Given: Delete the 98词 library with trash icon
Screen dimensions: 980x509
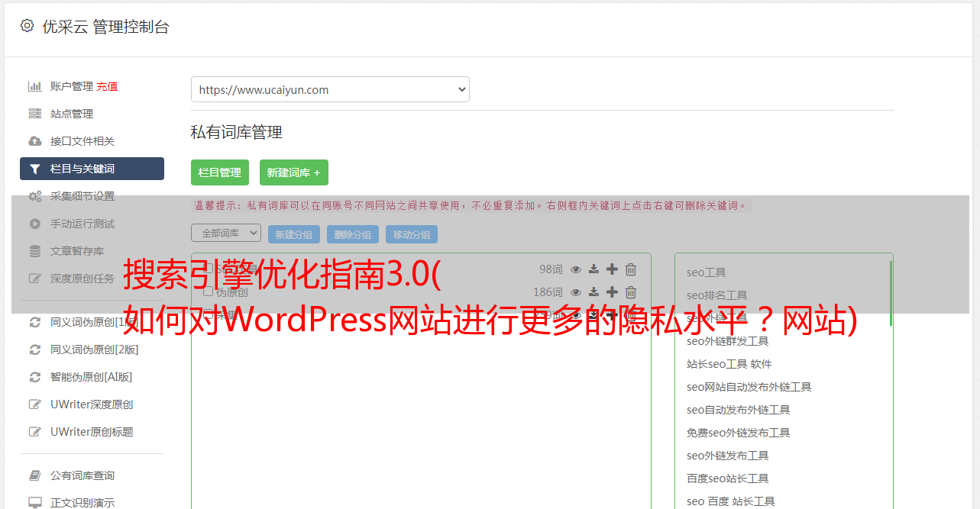Looking at the screenshot, I should click(x=631, y=269).
